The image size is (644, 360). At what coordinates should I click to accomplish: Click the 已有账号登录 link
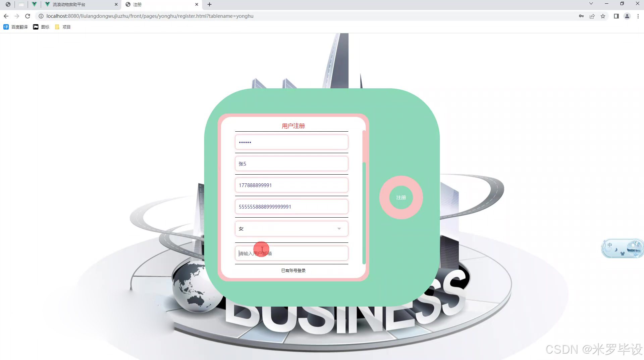293,270
